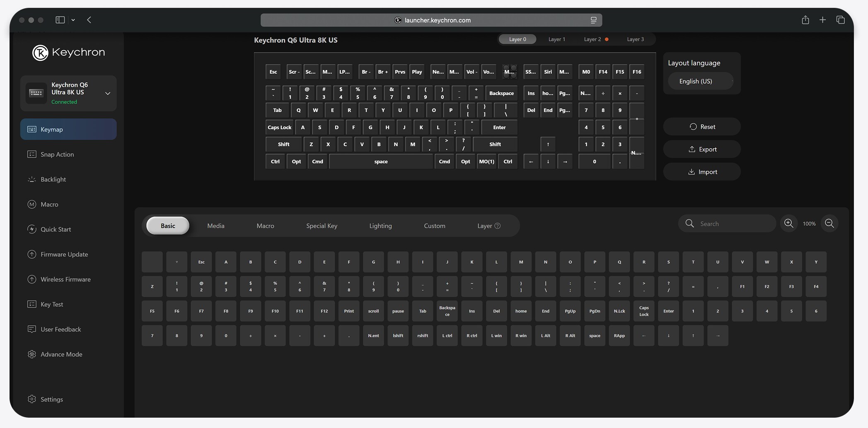Open the Keymap section

click(x=68, y=129)
